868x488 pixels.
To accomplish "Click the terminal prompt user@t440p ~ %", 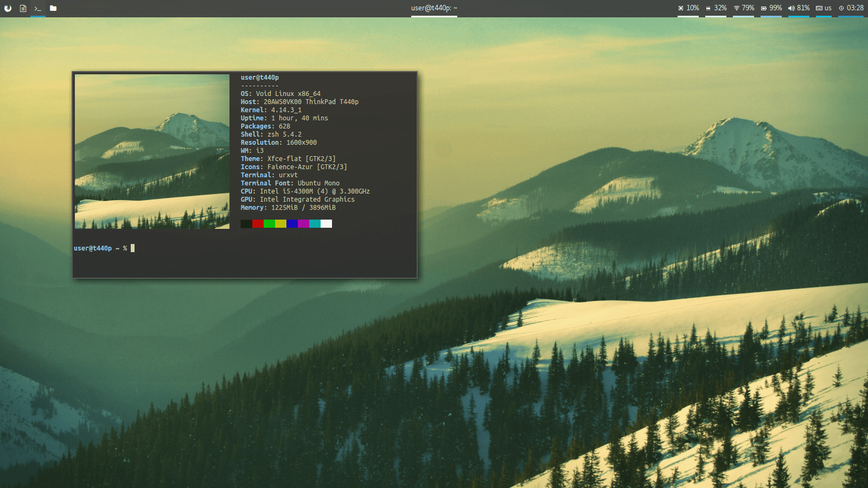I will (x=100, y=248).
